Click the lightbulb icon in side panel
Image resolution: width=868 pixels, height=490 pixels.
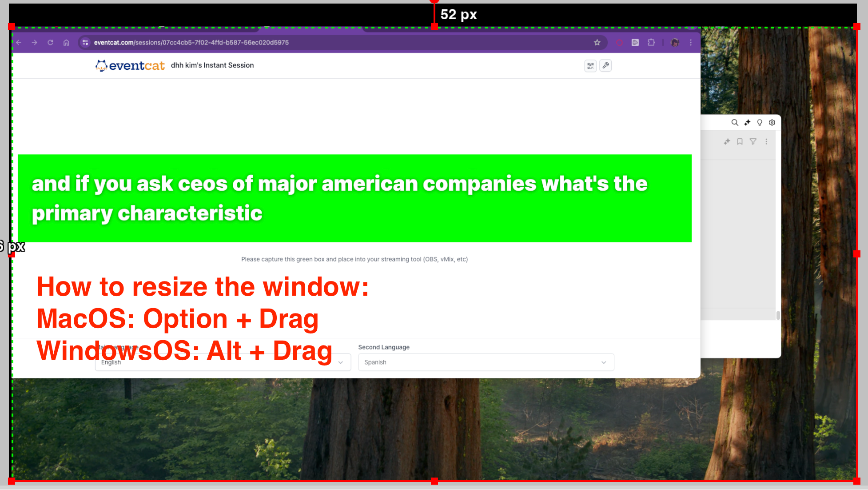pyautogui.click(x=760, y=123)
